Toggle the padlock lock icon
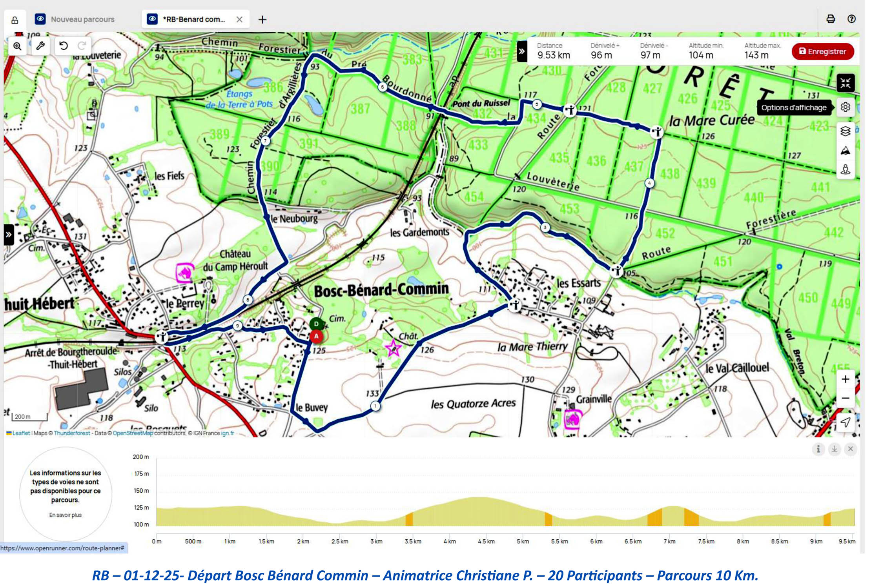Viewport: 871px width, 588px height. point(15,20)
